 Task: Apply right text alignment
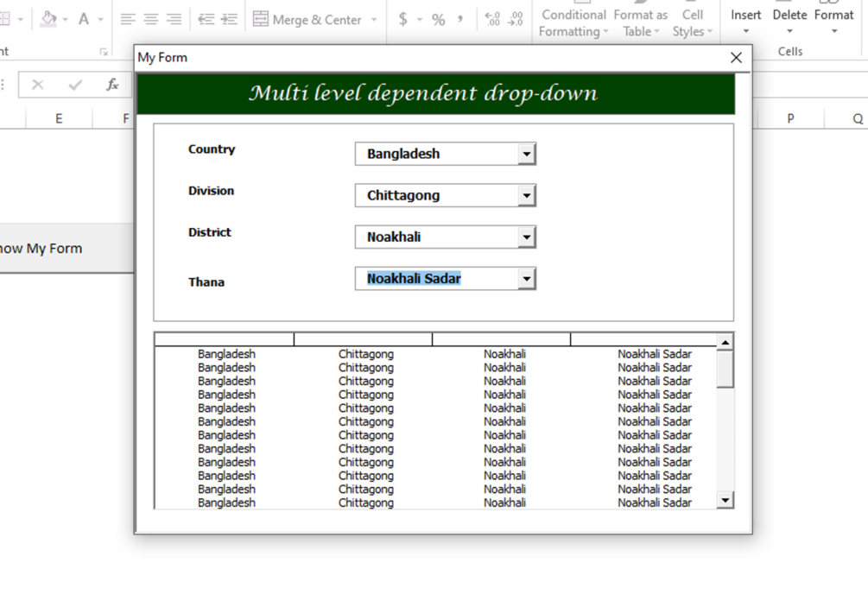[174, 19]
